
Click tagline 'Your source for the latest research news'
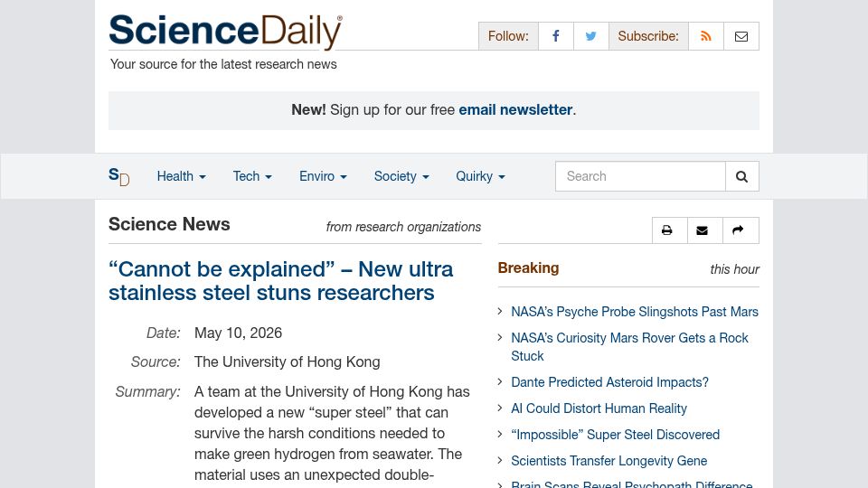point(223,64)
